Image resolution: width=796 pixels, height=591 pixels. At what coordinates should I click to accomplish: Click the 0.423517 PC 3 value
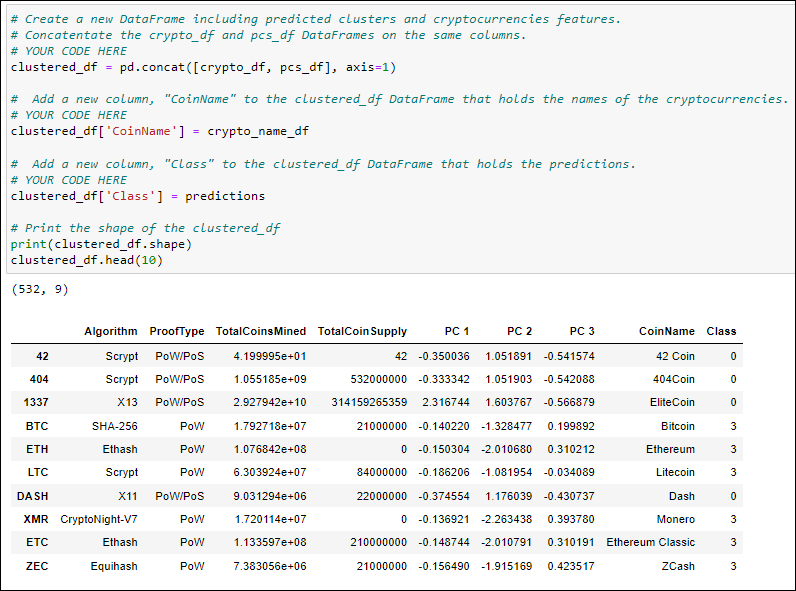(x=571, y=566)
